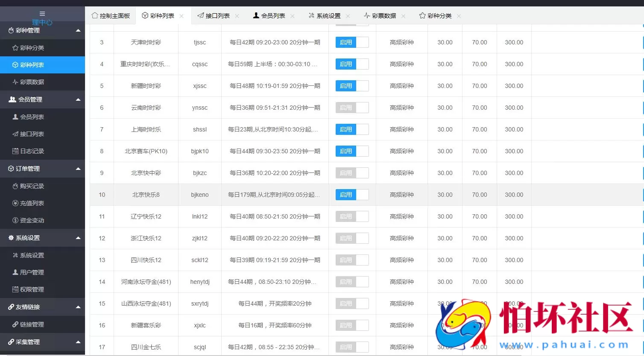Click the hamburger menu icon at top left

[42, 13]
